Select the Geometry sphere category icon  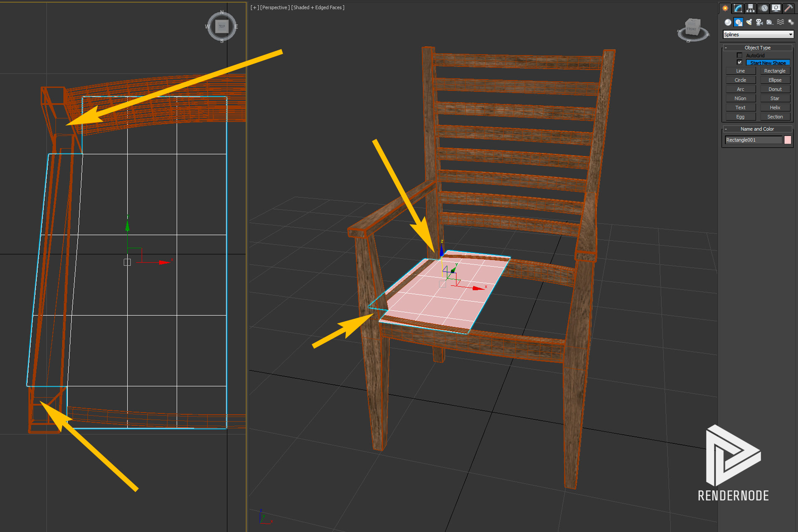tap(728, 22)
